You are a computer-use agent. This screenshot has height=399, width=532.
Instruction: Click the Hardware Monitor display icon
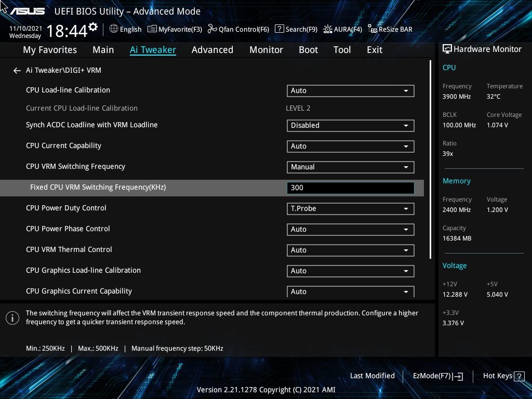(x=447, y=49)
